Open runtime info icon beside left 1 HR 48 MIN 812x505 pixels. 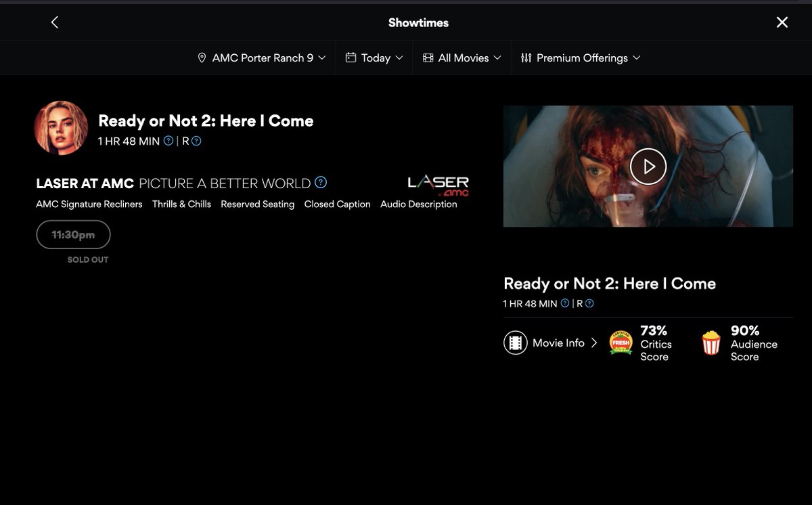(x=168, y=141)
